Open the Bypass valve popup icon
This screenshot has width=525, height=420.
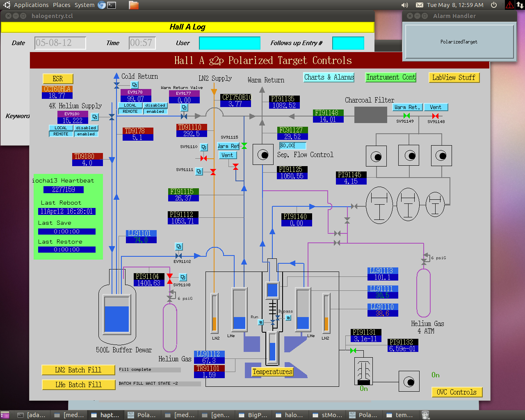288,318
